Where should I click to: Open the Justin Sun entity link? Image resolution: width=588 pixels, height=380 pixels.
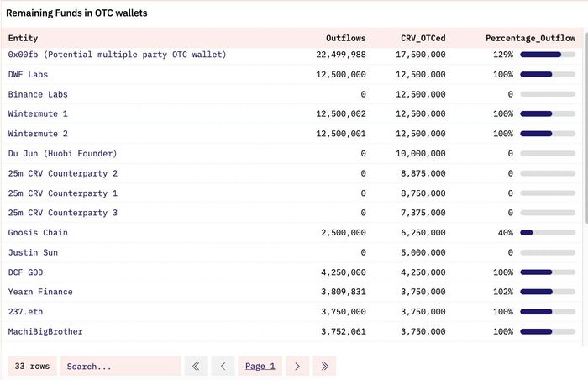click(x=33, y=252)
